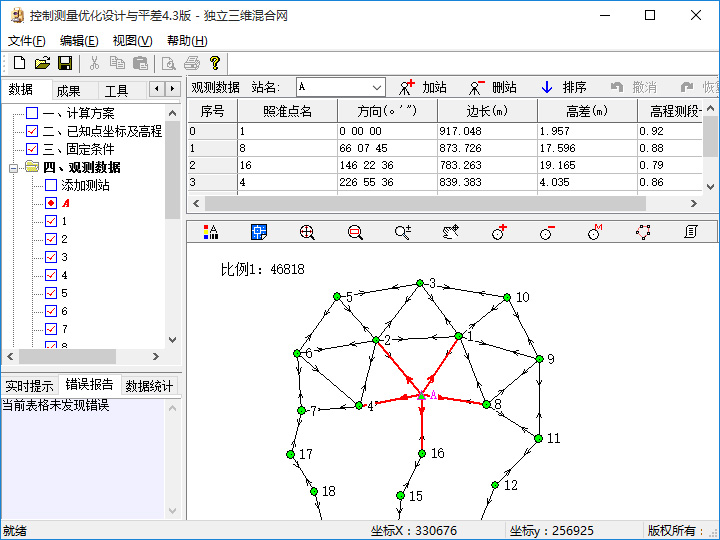This screenshot has width=720, height=540.
Task: Click the Copy toolbar icon
Action: [118, 63]
